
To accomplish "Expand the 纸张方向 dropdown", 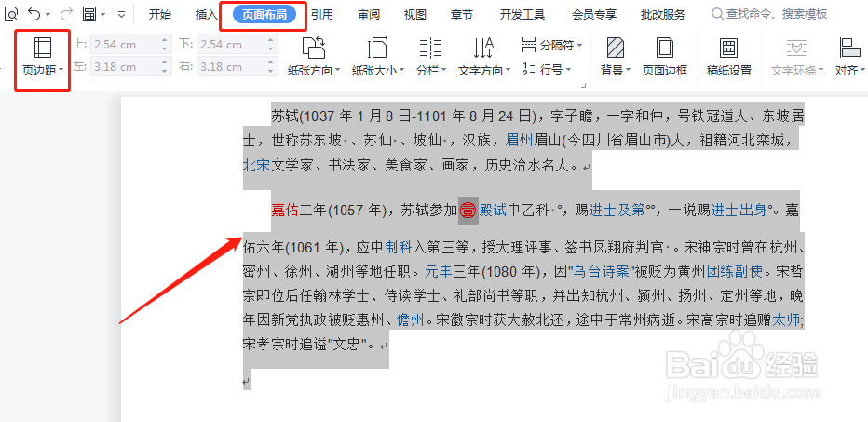I will 337,71.
